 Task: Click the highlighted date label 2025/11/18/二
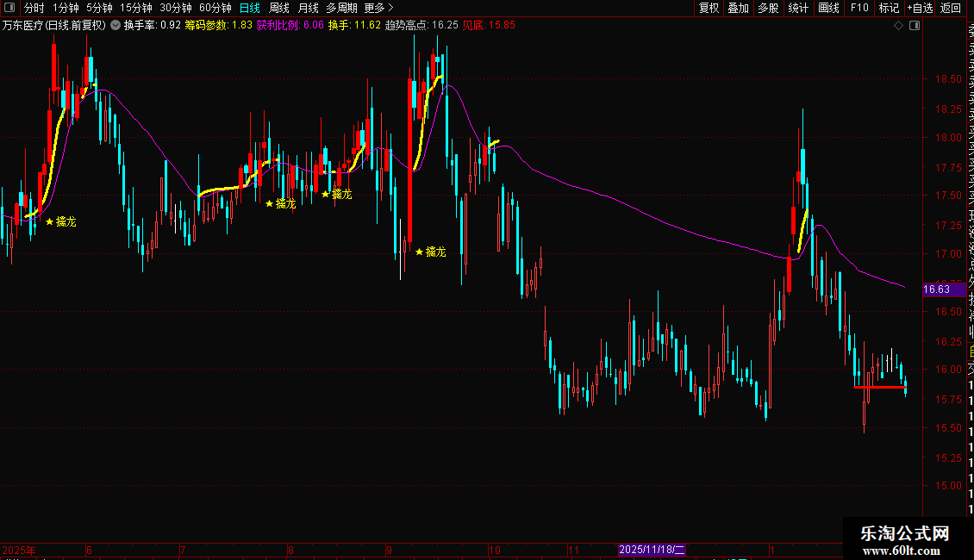(652, 550)
